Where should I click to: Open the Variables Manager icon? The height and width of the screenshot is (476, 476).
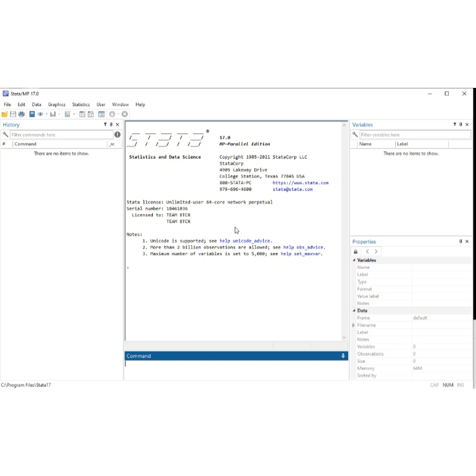pos(102,114)
